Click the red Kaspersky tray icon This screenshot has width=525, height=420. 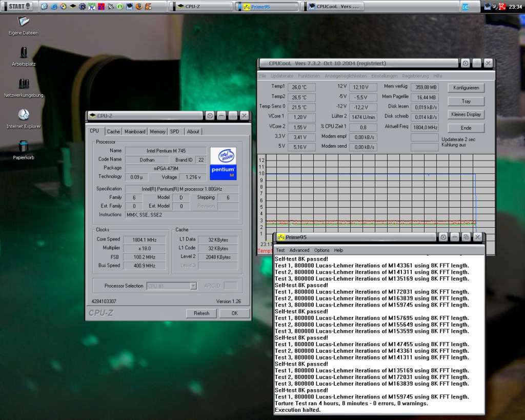pyautogui.click(x=502, y=6)
